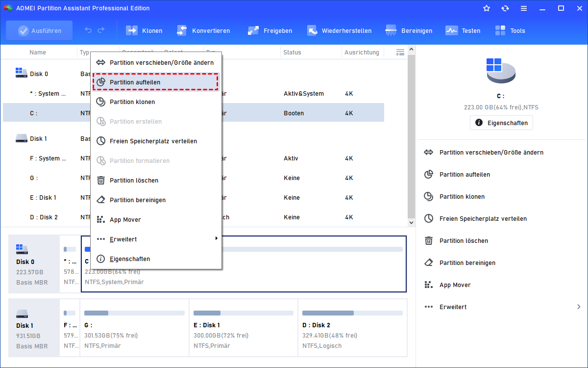Open the Bereinigen toolbar option
This screenshot has height=368, width=588.
pos(409,30)
